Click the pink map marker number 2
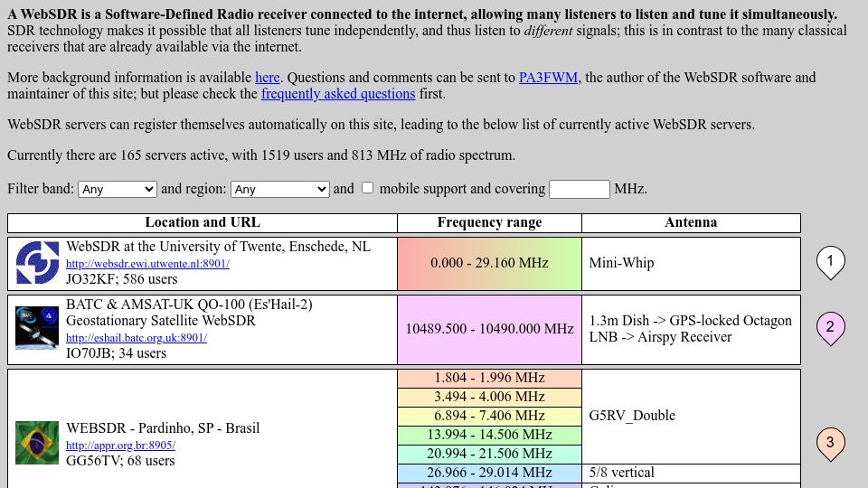The height and width of the screenshot is (488, 868). [x=830, y=329]
